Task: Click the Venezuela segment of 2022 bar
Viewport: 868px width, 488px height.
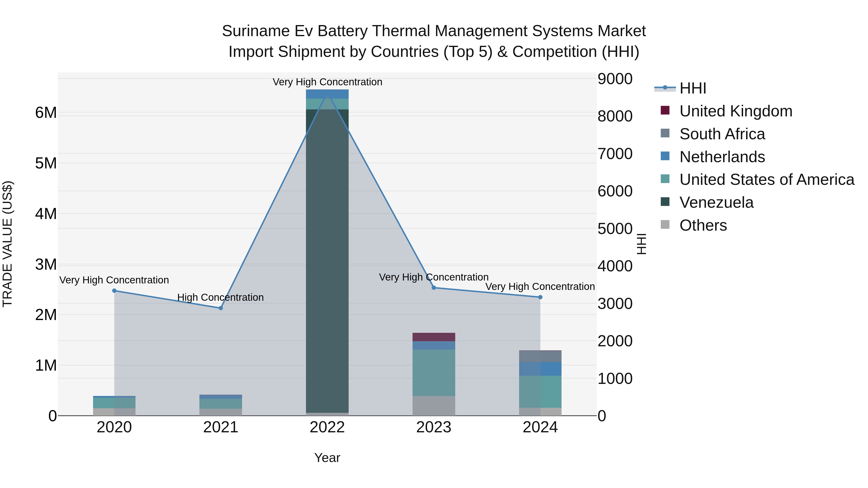Action: [x=327, y=261]
